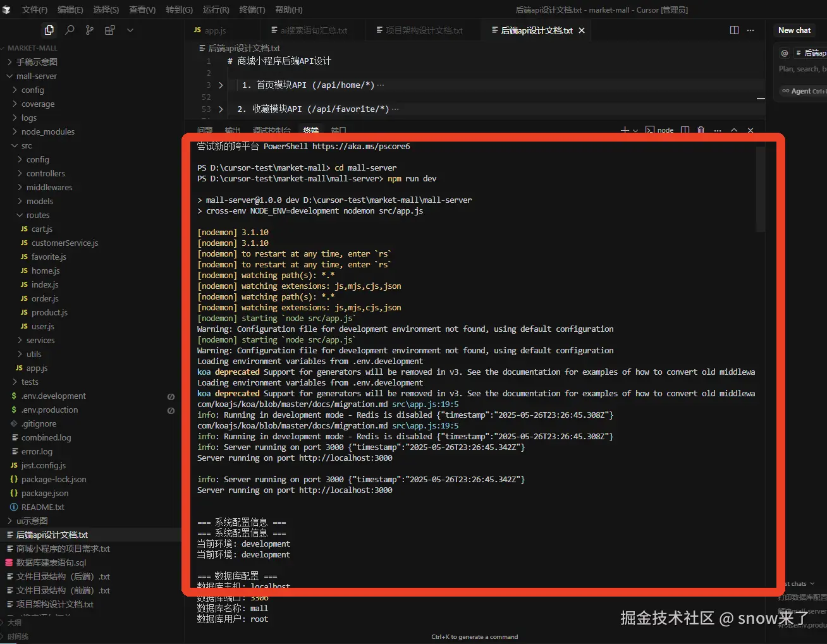Click the braces icon of package.json
Image resolution: width=827 pixels, height=644 pixels.
[14, 494]
